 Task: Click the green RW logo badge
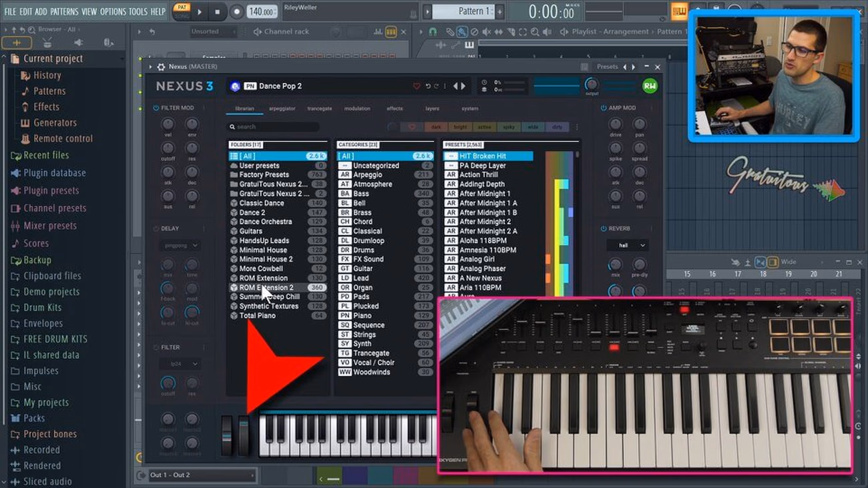click(649, 85)
